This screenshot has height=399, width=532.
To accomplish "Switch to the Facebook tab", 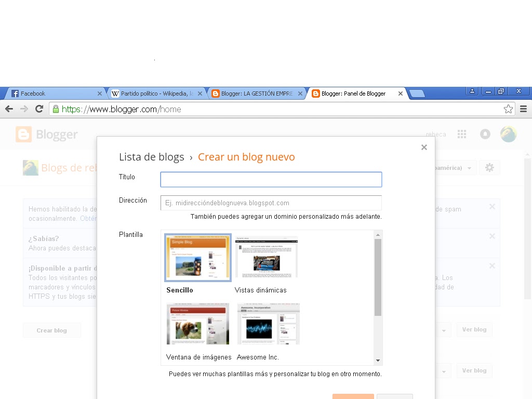I will pos(56,94).
